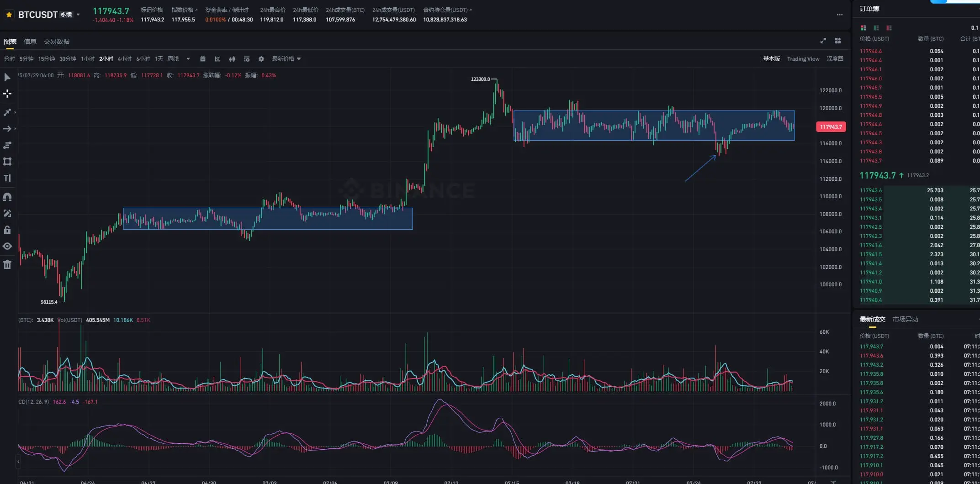
Task: Click the order book last price 117943.7
Action: pos(878,175)
